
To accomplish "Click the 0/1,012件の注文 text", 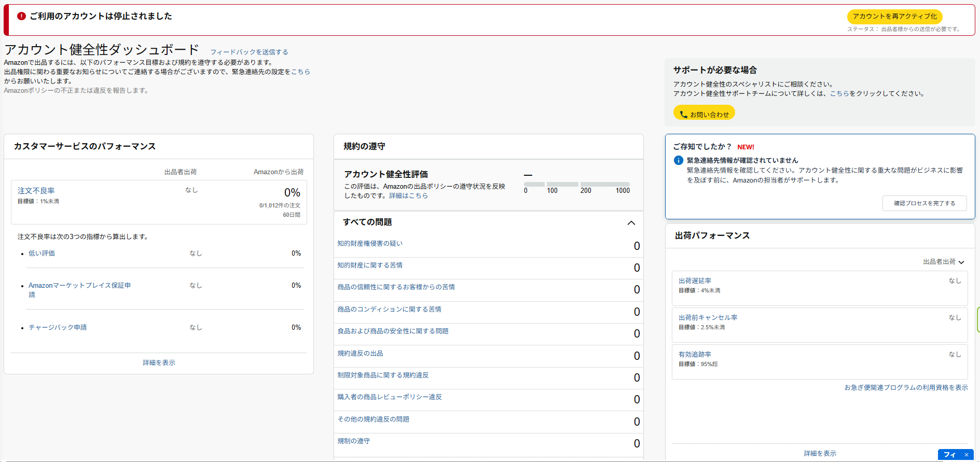I will click(x=280, y=205).
